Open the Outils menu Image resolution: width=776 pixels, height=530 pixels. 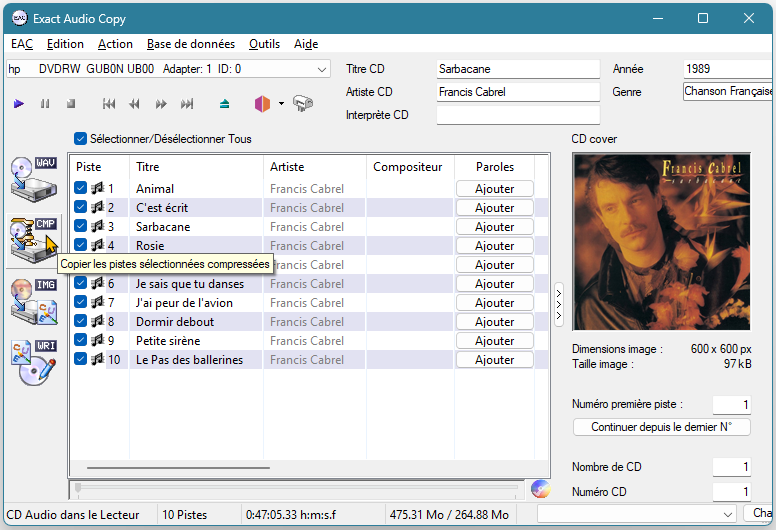(264, 44)
